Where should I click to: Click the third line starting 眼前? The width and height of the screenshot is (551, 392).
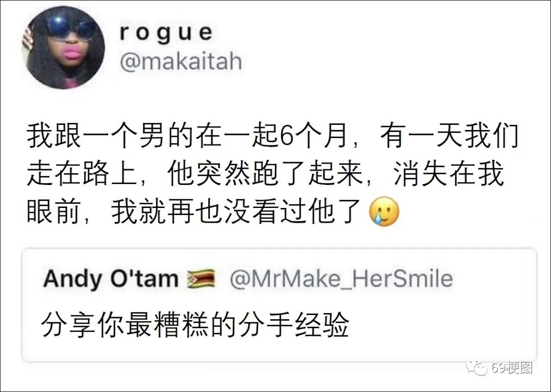pos(213,212)
